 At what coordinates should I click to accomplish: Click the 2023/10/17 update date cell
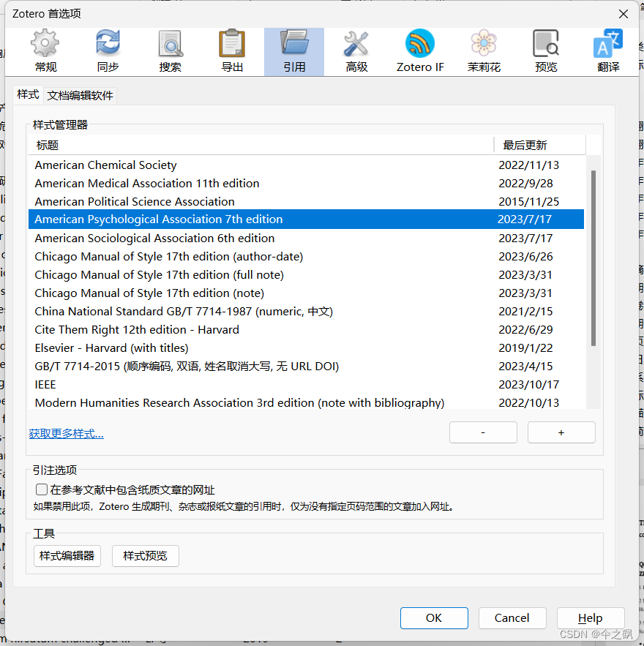[x=528, y=384]
